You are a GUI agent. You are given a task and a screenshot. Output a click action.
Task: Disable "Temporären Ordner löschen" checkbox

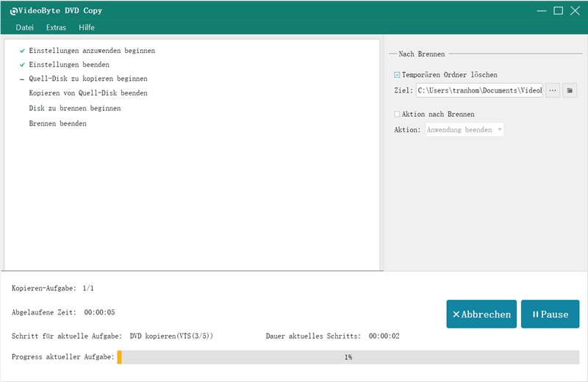pyautogui.click(x=398, y=74)
